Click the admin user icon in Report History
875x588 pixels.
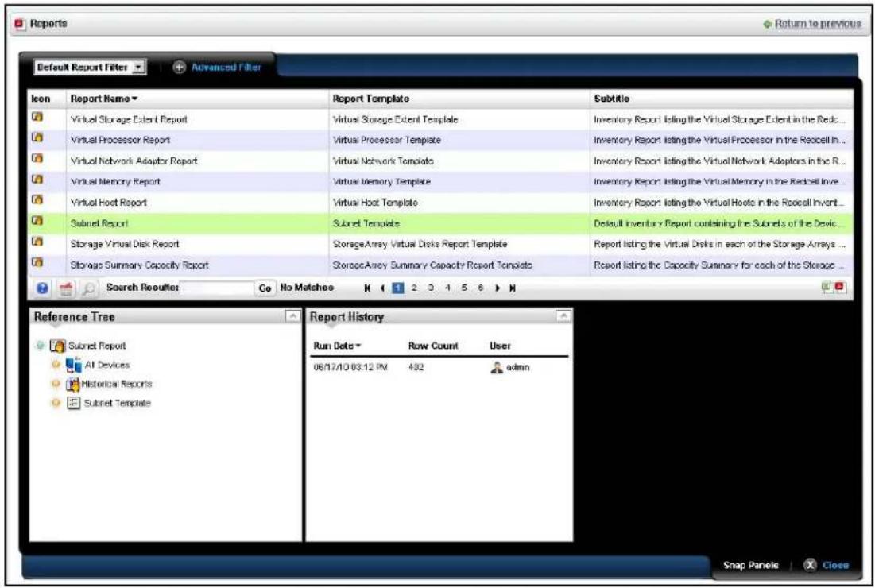pos(497,367)
